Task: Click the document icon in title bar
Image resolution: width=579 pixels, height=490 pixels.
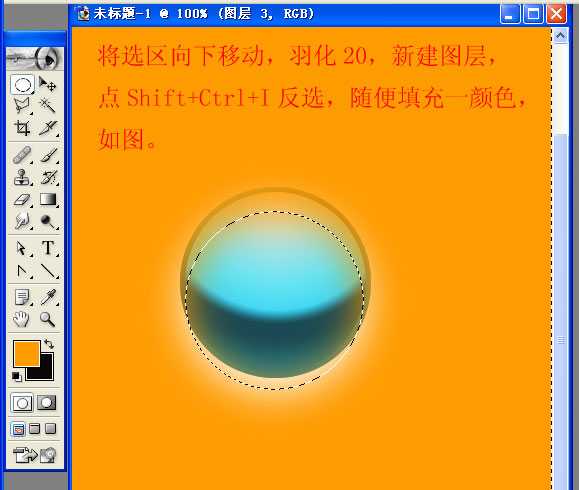Action: click(x=83, y=14)
